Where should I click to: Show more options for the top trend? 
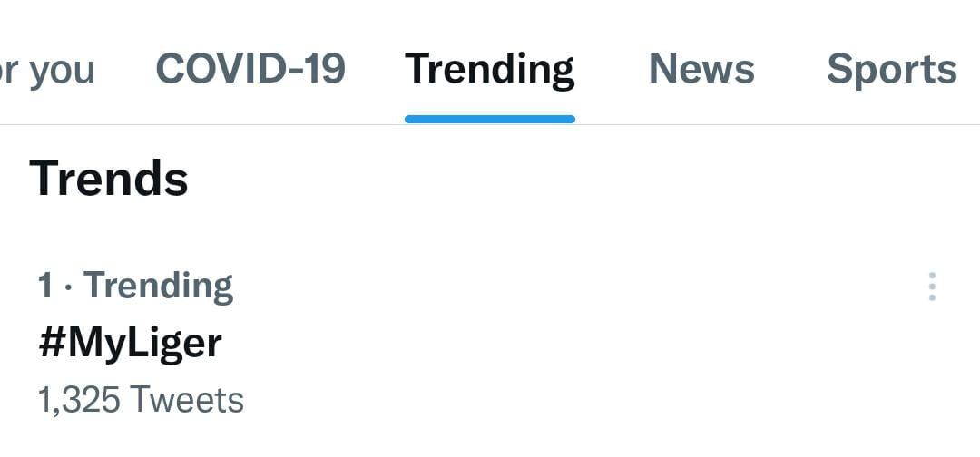click(932, 287)
